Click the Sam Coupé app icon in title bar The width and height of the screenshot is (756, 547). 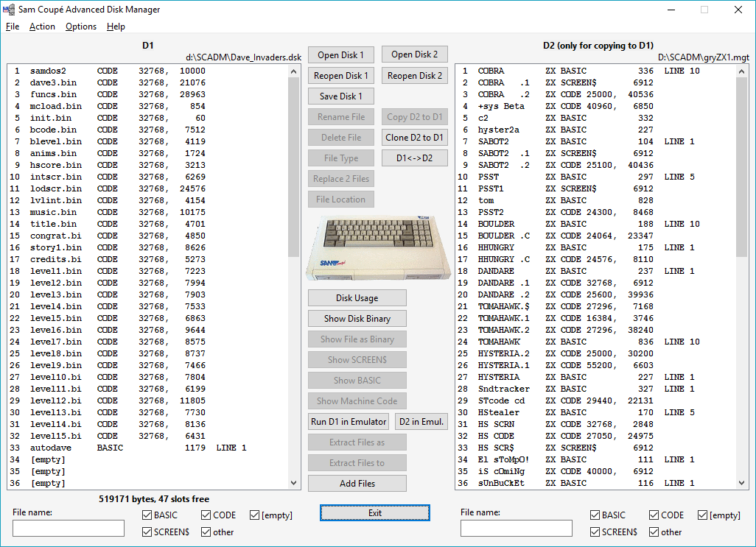pyautogui.click(x=9, y=9)
